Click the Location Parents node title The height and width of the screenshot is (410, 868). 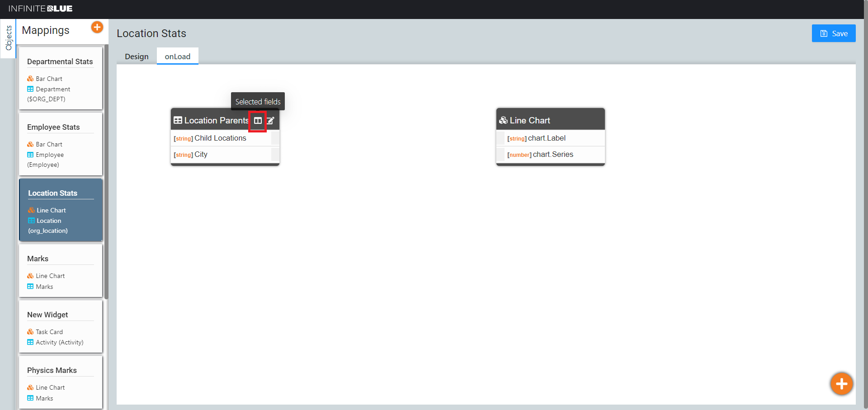pos(217,121)
